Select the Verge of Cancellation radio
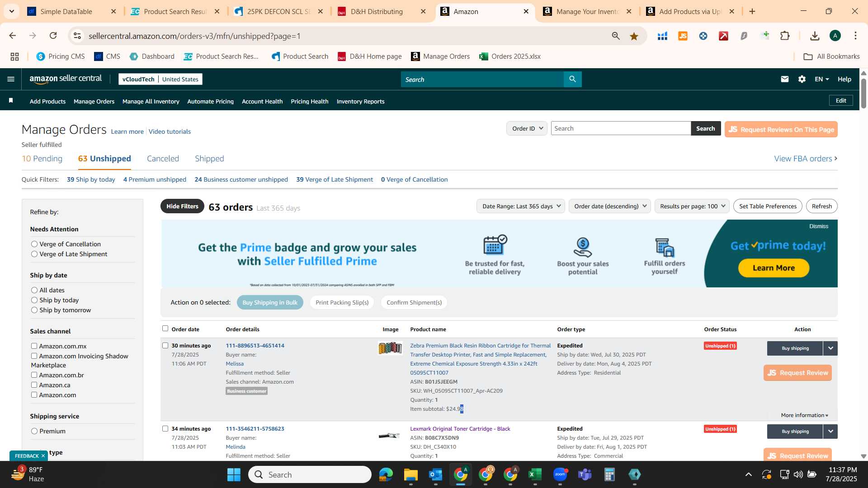The width and height of the screenshot is (868, 488). coord(34,244)
